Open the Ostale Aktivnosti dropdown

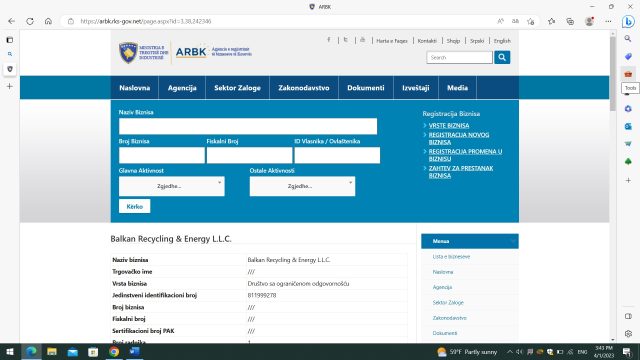click(x=302, y=186)
